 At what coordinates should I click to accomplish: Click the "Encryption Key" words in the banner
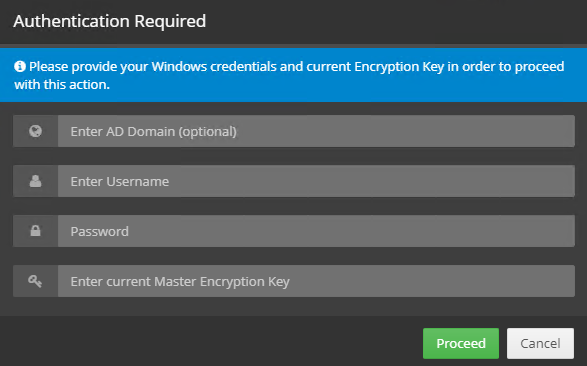click(x=399, y=67)
